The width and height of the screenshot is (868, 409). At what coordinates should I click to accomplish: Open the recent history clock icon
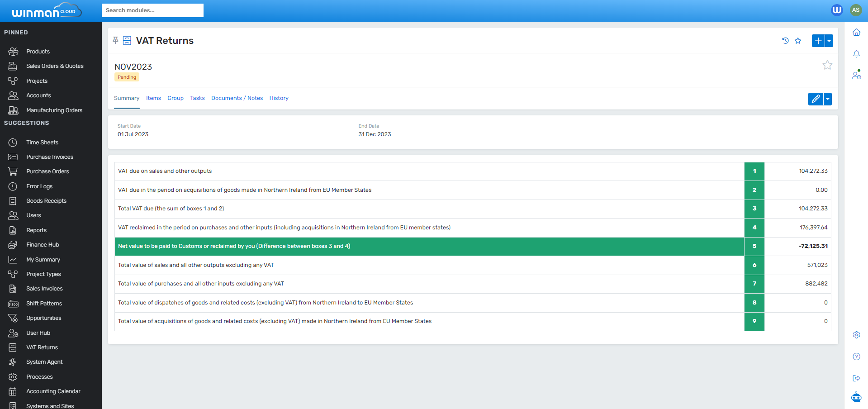tap(785, 41)
